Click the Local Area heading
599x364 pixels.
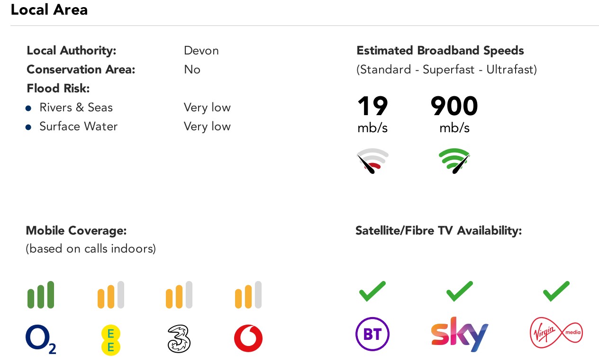point(49,9)
